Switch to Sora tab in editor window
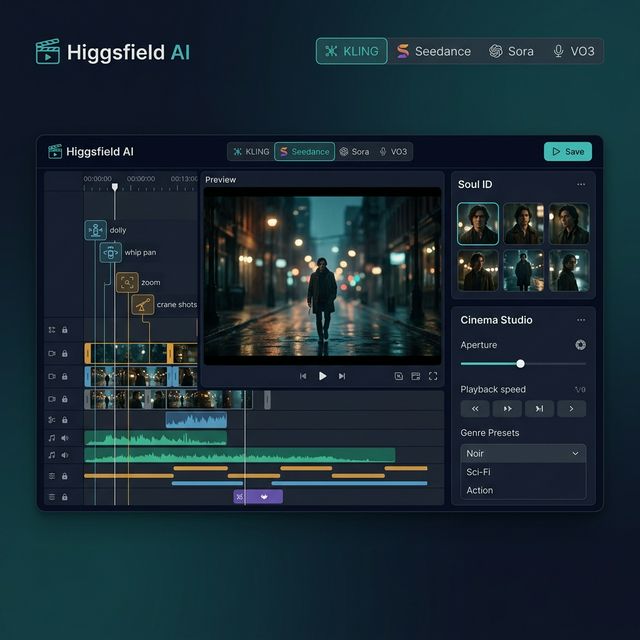 [354, 152]
